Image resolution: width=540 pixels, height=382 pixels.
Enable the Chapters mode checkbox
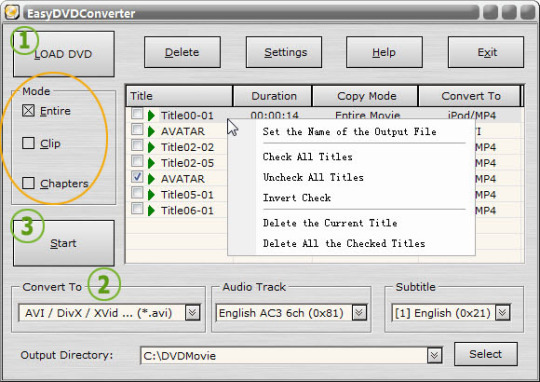(x=28, y=183)
